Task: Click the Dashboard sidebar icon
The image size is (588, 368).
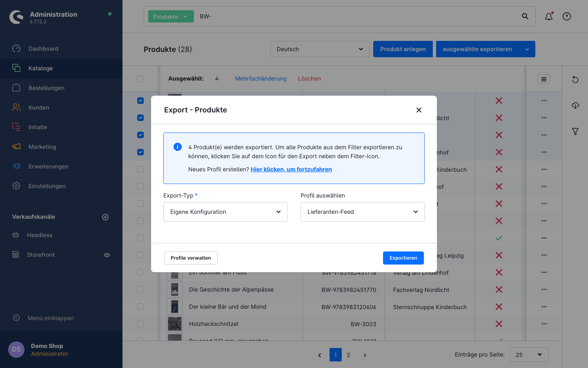Action: [x=16, y=49]
